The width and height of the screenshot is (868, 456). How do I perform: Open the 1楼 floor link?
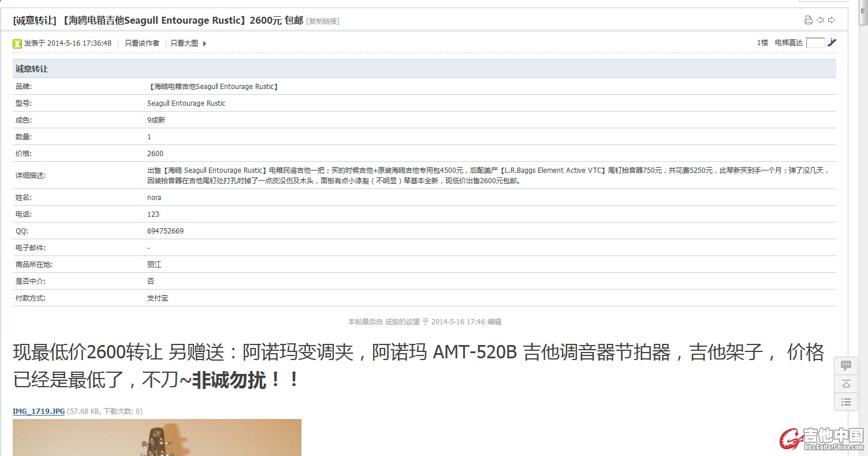click(762, 43)
